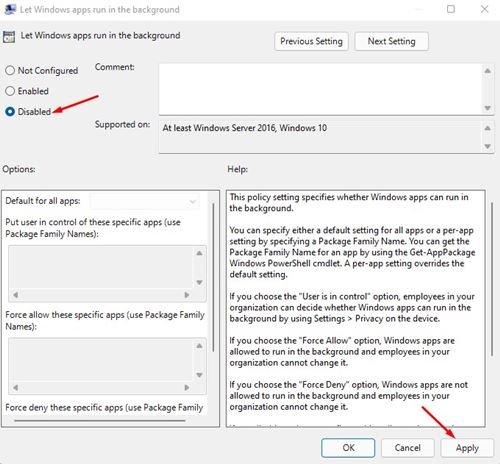Click up arrow in Force allow list
500x464 pixels.
[199, 346]
